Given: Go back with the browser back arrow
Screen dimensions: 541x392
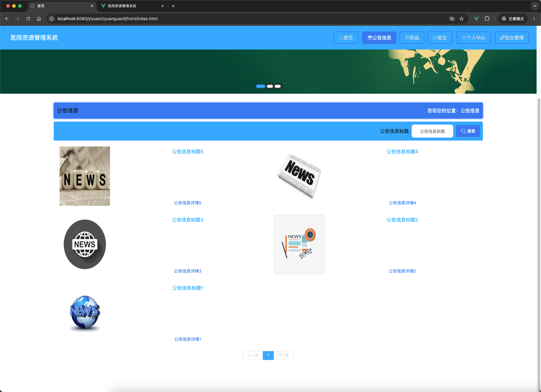Looking at the screenshot, I should (7, 19).
